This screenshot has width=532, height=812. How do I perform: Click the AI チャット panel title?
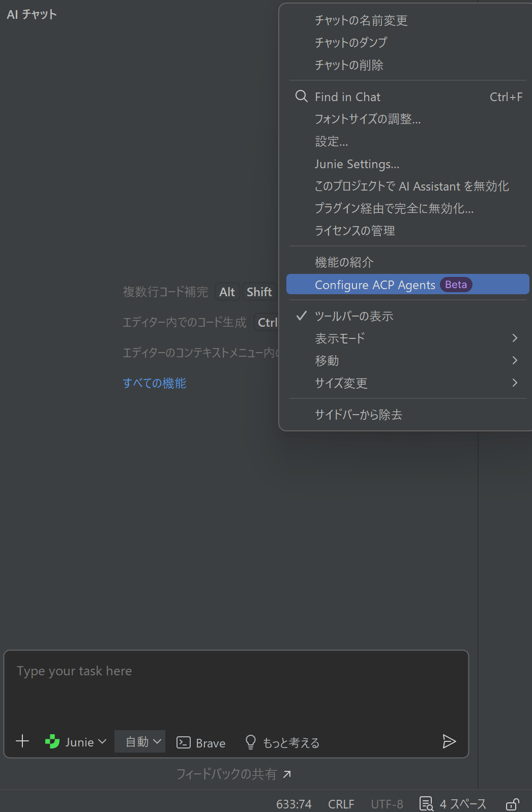[x=32, y=14]
